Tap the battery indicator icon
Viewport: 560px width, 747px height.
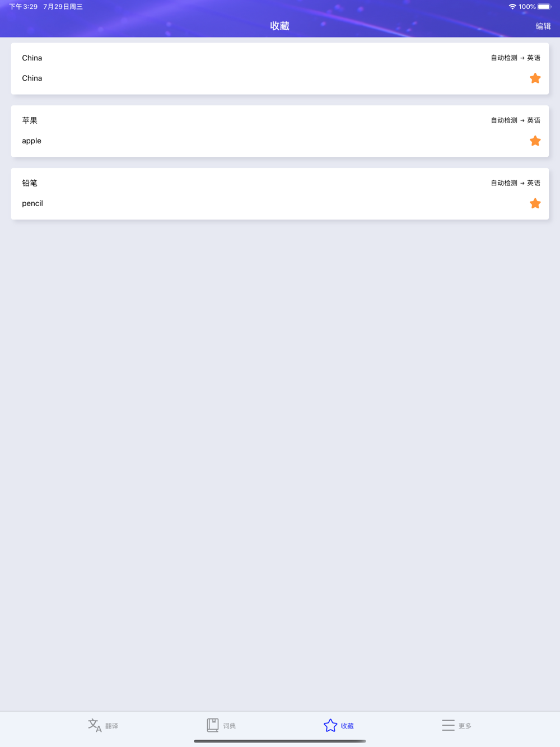click(544, 7)
